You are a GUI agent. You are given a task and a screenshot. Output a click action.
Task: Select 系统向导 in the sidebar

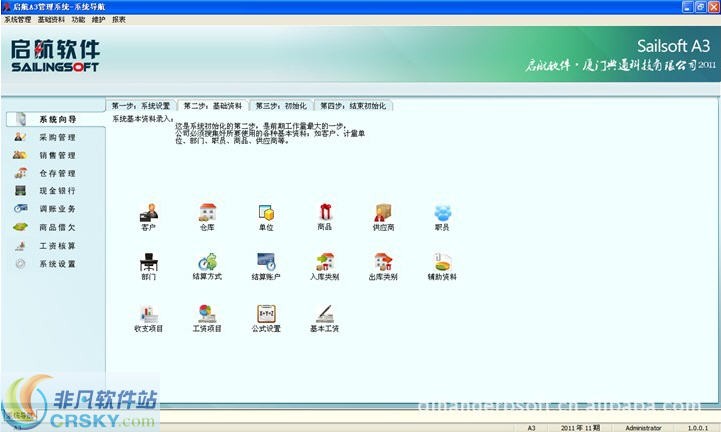[56, 119]
